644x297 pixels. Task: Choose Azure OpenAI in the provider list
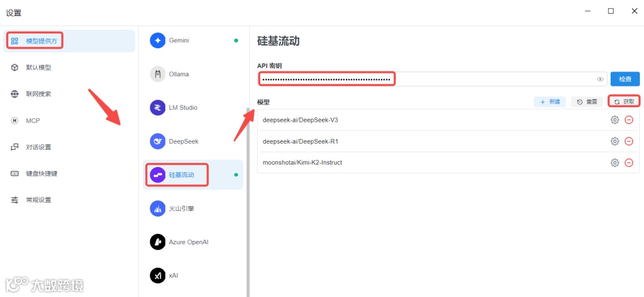pyautogui.click(x=193, y=242)
